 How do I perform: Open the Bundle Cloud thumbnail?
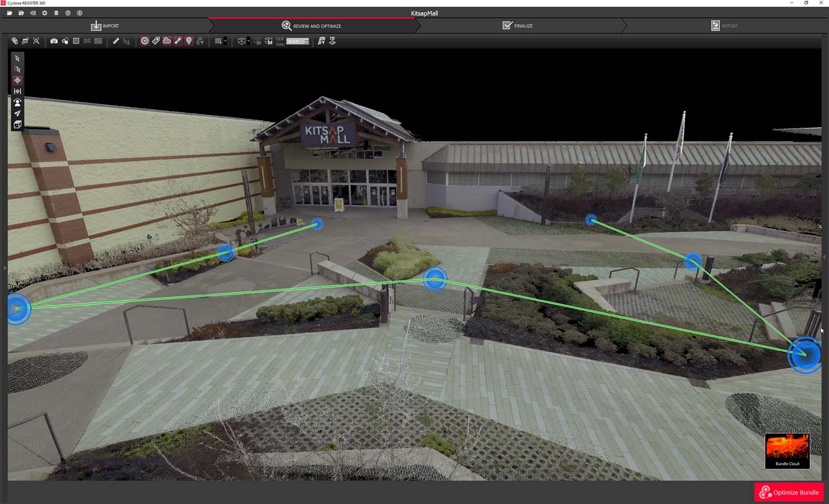(x=787, y=451)
